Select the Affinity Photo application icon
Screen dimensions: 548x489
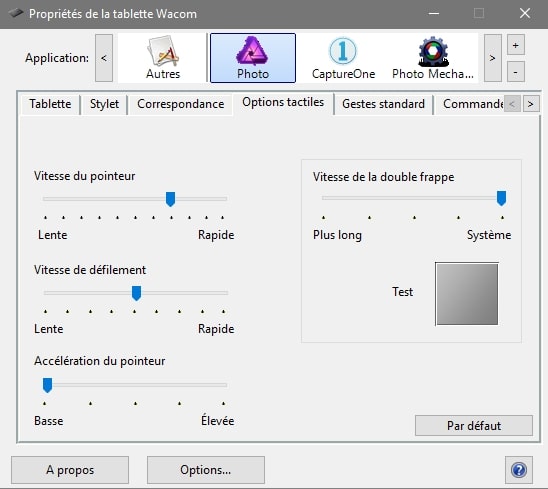[x=253, y=58]
